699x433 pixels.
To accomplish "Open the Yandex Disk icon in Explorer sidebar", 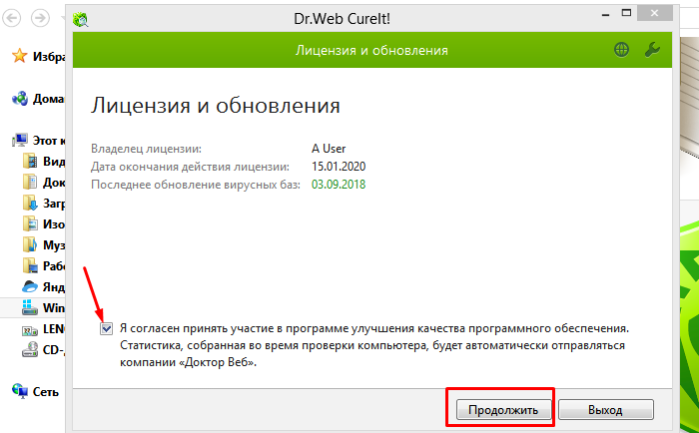I will (x=30, y=287).
